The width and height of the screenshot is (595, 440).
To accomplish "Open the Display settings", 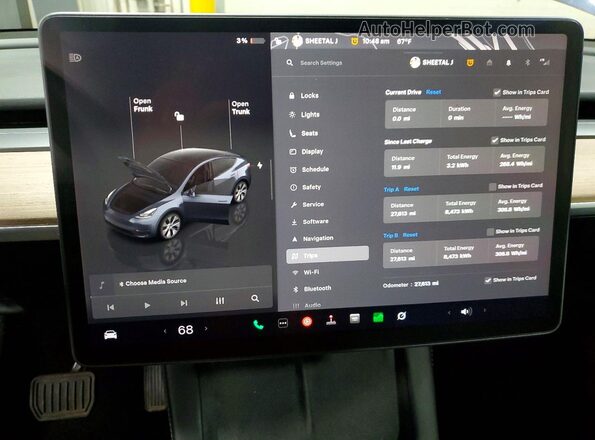I will 307,152.
